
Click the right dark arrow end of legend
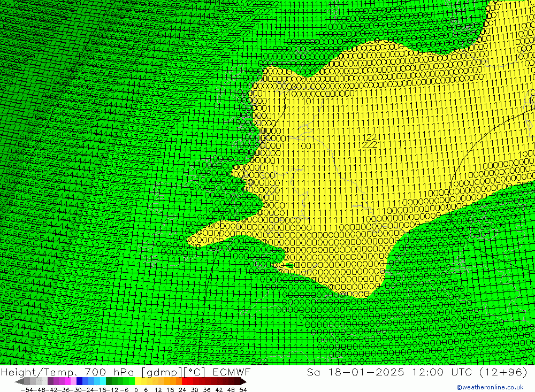click(x=243, y=381)
